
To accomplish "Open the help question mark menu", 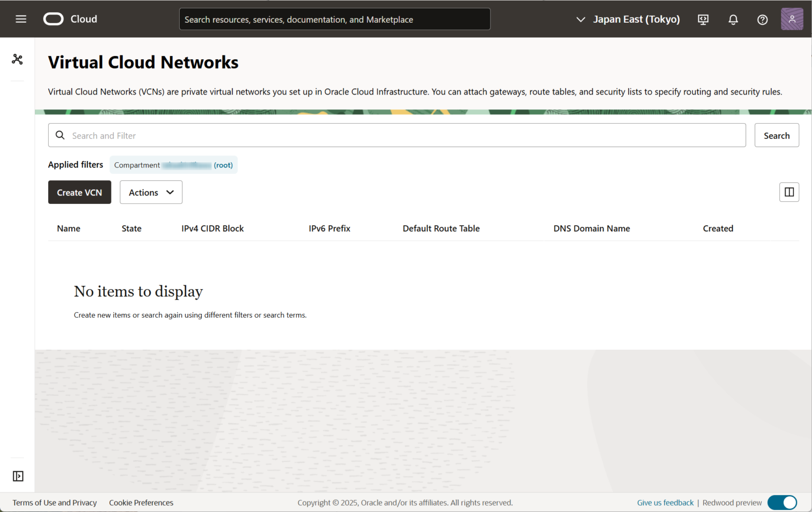I will point(762,20).
